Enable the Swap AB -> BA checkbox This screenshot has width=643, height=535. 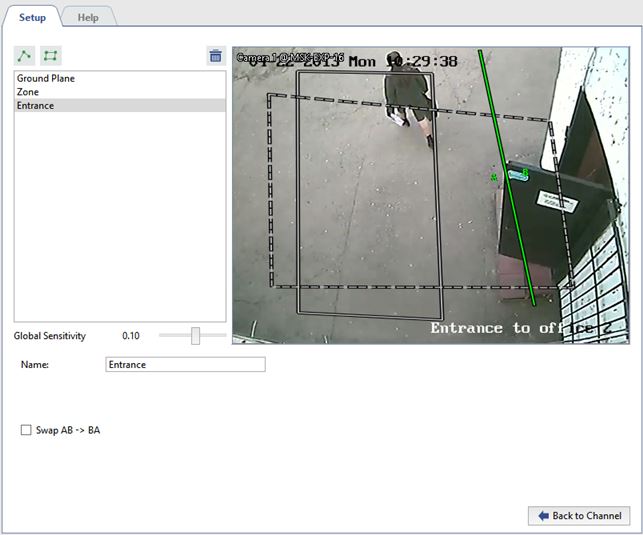26,431
